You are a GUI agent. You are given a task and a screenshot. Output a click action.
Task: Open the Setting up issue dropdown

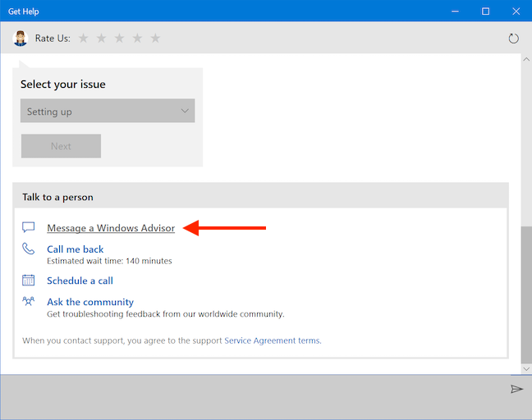pos(108,111)
